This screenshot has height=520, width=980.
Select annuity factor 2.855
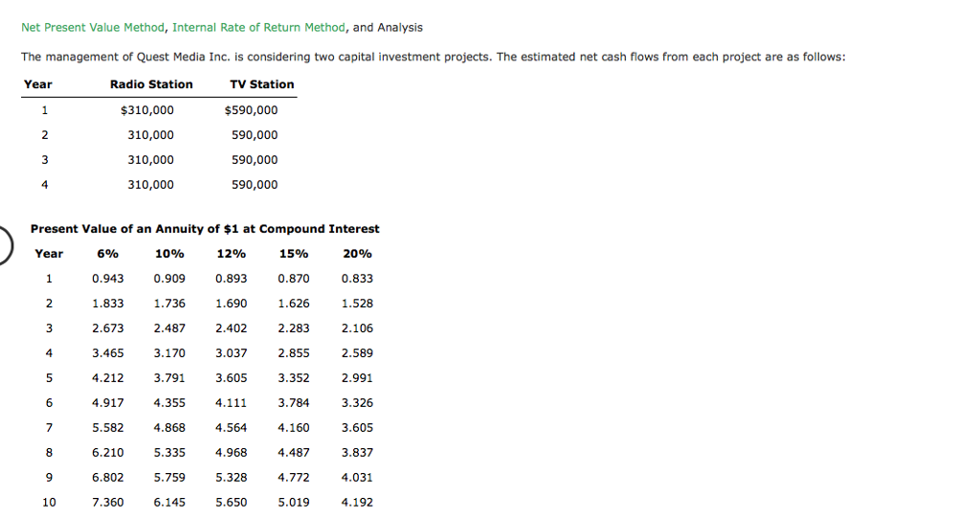[294, 353]
